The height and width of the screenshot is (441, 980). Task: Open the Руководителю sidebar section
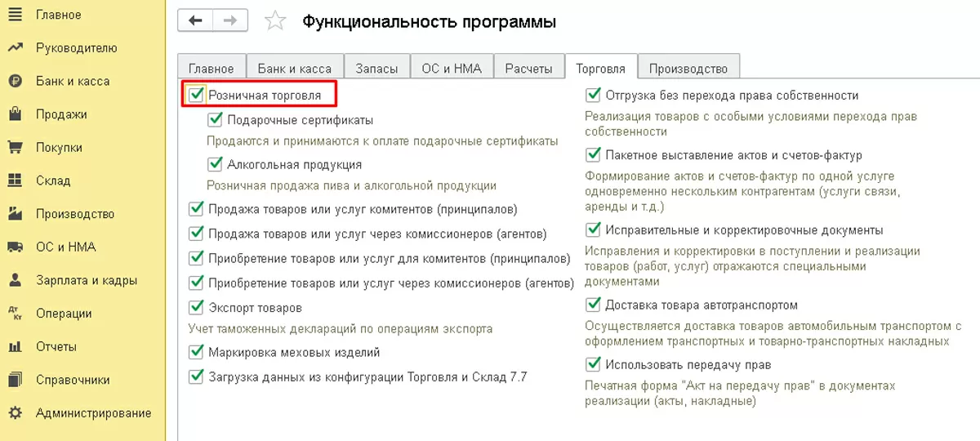coord(77,48)
